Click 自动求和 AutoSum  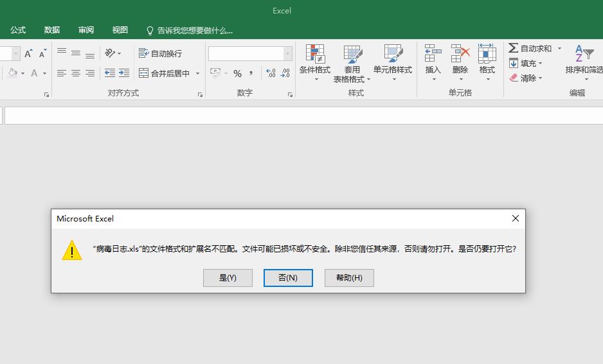pos(530,48)
